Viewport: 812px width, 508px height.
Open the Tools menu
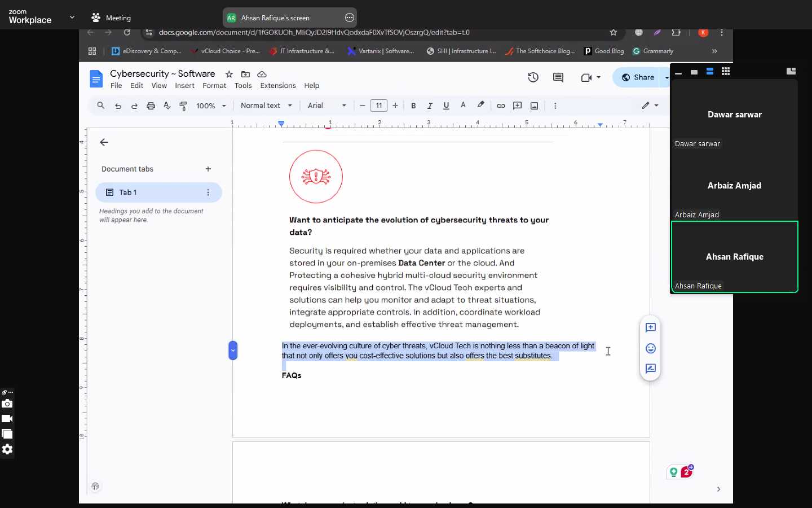coord(243,86)
